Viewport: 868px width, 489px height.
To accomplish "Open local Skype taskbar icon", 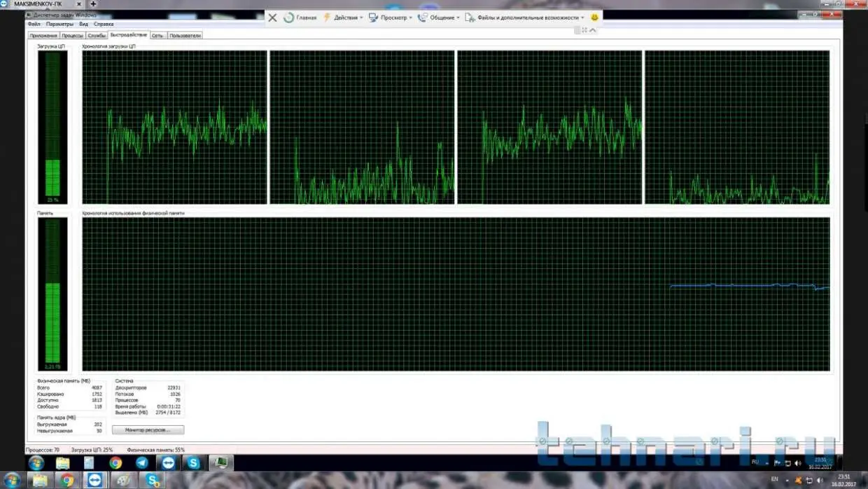I will 151,480.
